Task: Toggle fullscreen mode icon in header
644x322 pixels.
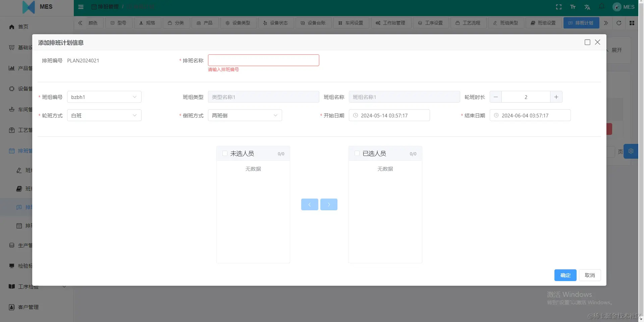Action: coord(559,7)
